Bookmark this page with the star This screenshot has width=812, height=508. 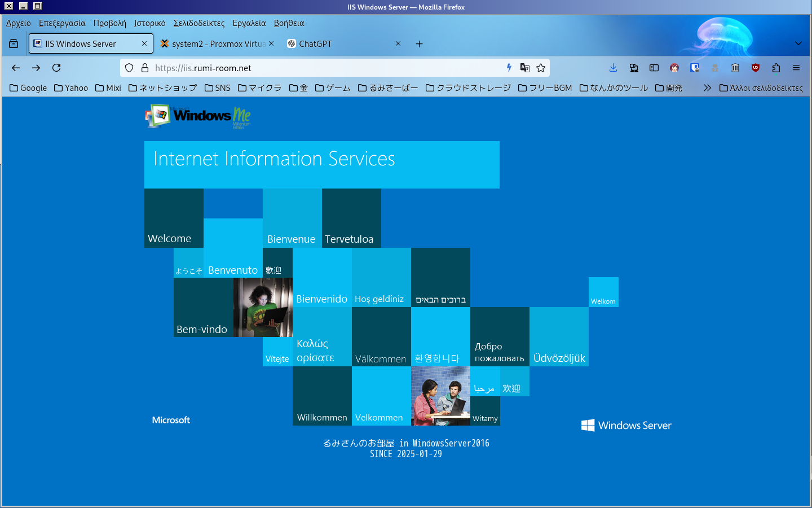coord(541,68)
